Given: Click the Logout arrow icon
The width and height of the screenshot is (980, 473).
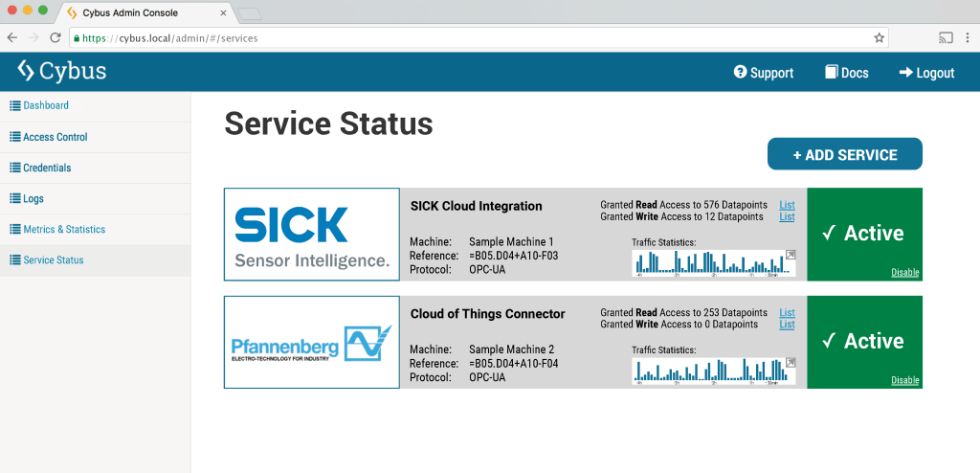Looking at the screenshot, I should (x=905, y=73).
